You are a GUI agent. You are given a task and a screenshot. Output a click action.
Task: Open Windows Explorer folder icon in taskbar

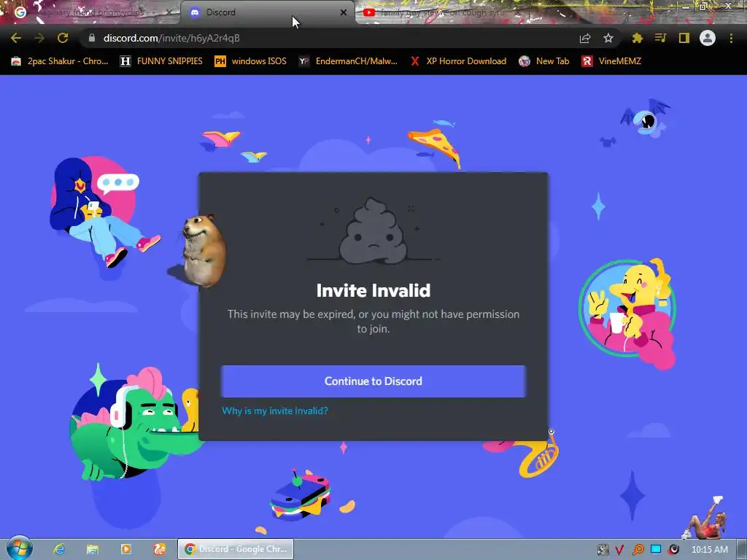[x=93, y=549]
